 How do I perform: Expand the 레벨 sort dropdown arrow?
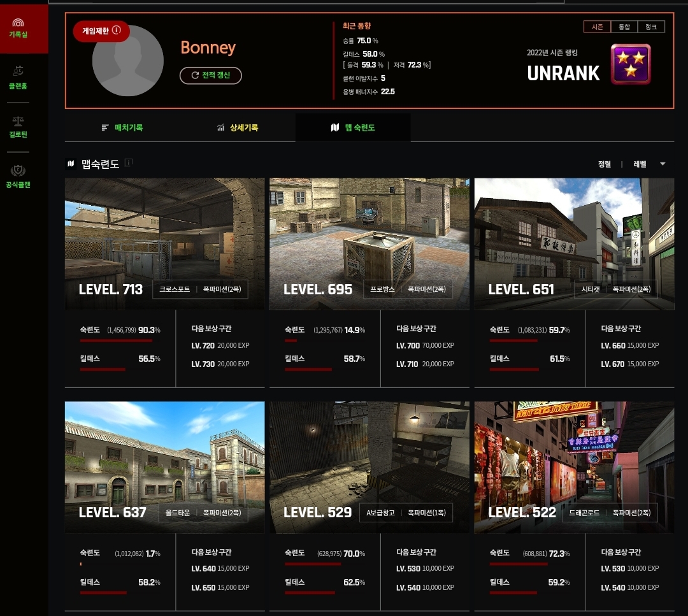[x=663, y=164]
